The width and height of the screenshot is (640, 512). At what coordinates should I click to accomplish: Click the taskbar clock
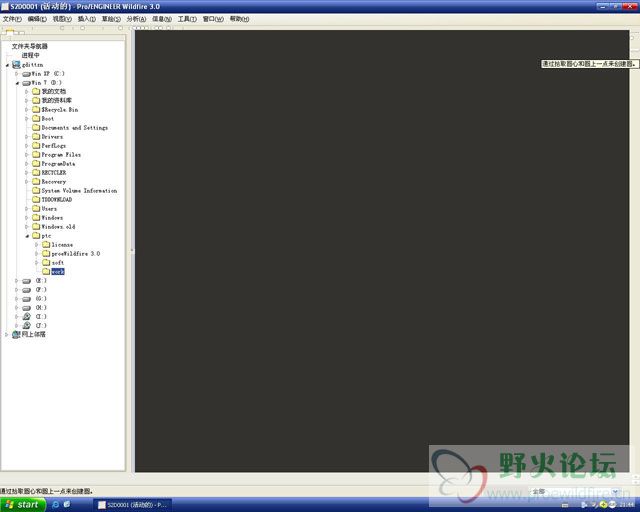click(x=629, y=505)
